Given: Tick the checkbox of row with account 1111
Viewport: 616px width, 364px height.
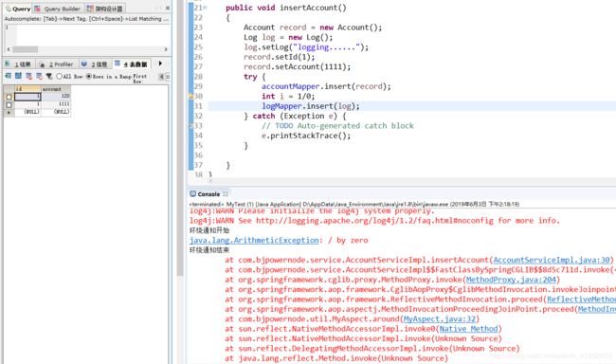Looking at the screenshot, I should click(x=9, y=105).
